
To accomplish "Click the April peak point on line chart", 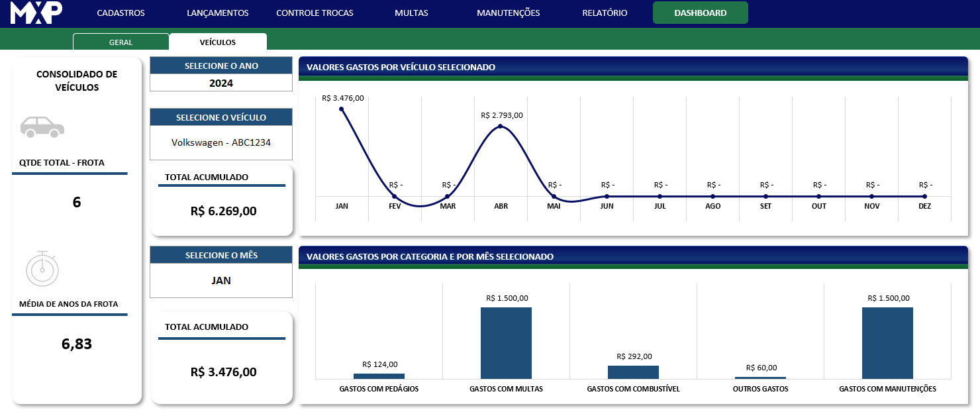I will click(x=501, y=126).
